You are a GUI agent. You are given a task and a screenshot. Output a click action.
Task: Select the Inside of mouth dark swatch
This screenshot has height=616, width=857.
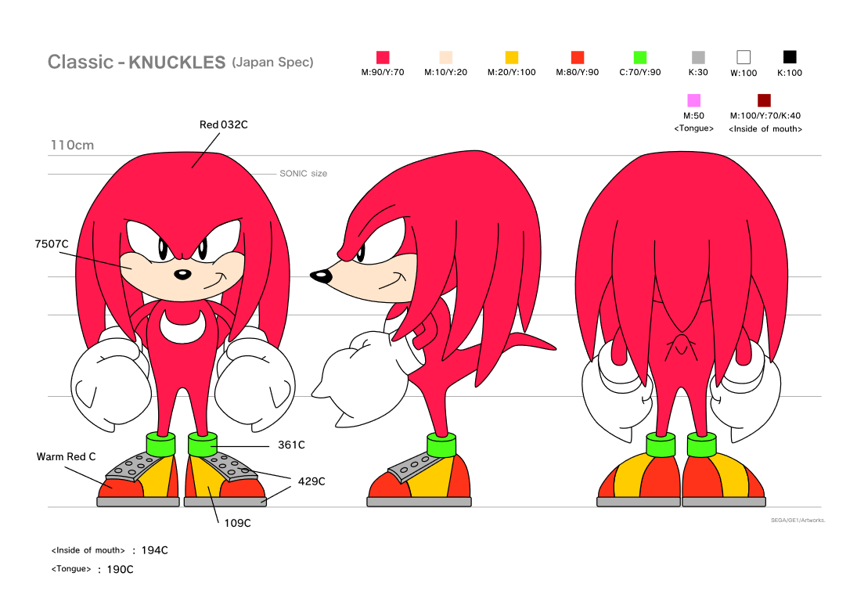(x=763, y=100)
